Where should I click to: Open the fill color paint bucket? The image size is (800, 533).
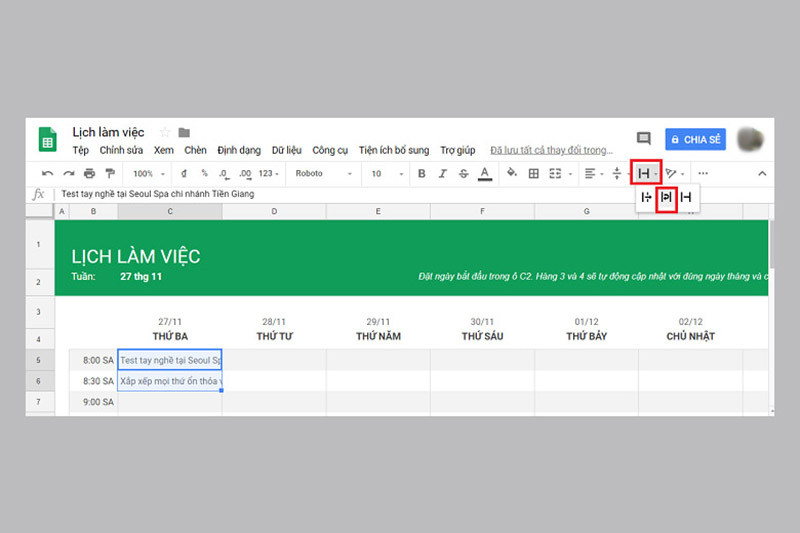tap(511, 173)
